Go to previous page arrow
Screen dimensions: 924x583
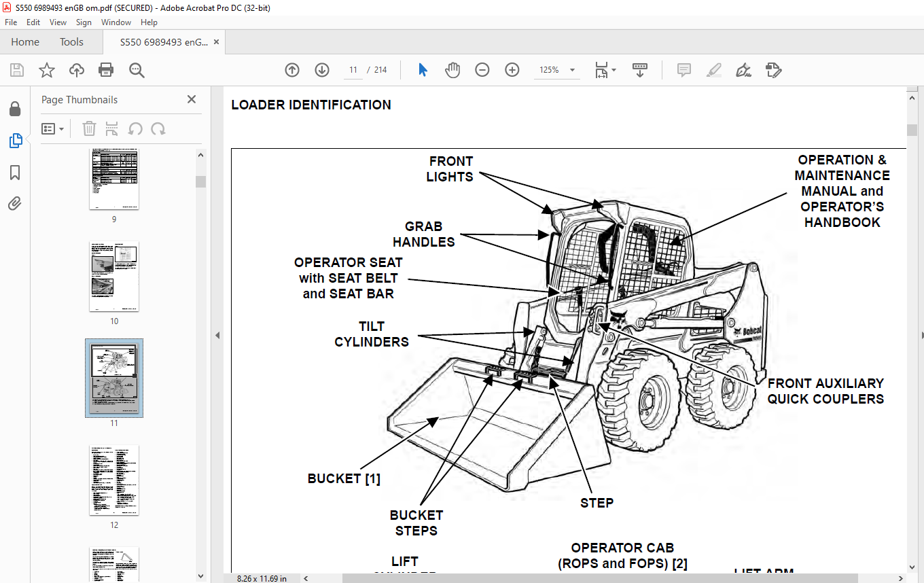292,70
